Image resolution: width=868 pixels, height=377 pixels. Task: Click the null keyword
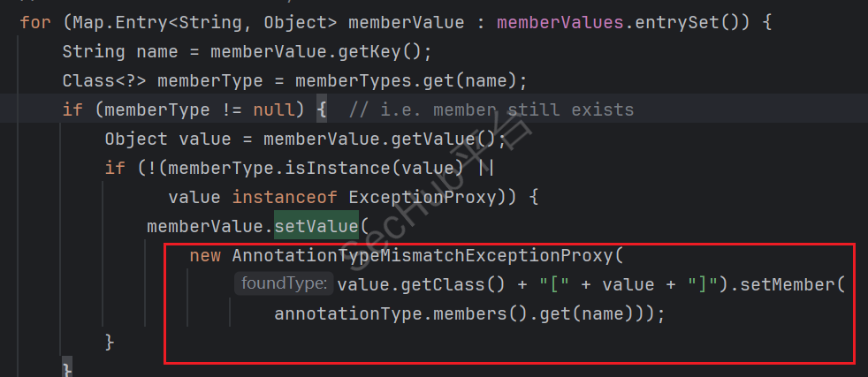tap(272, 110)
